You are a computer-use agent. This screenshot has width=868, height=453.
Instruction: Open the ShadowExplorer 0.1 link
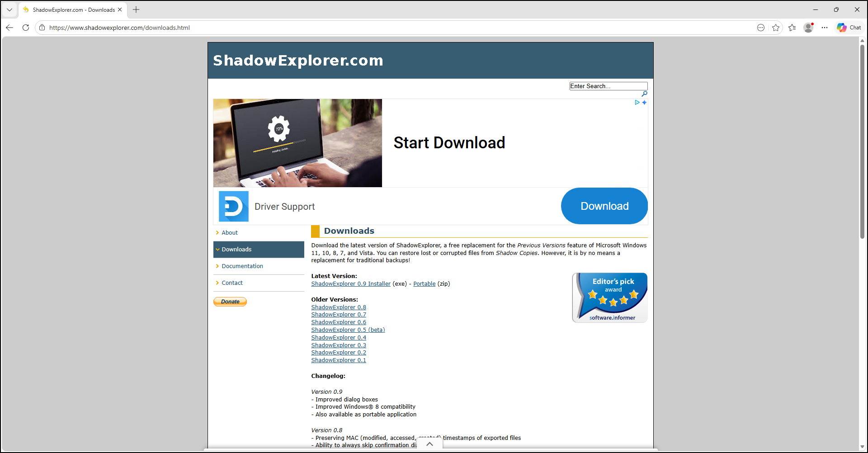(x=339, y=360)
